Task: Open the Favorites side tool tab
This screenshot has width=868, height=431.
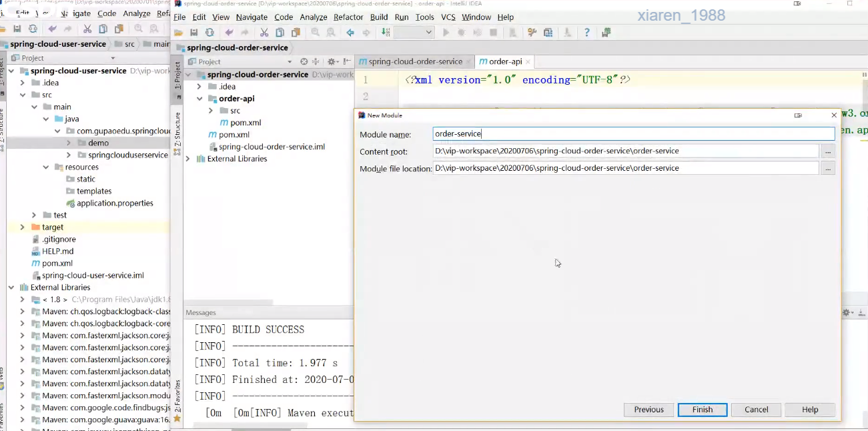Action: (177, 400)
